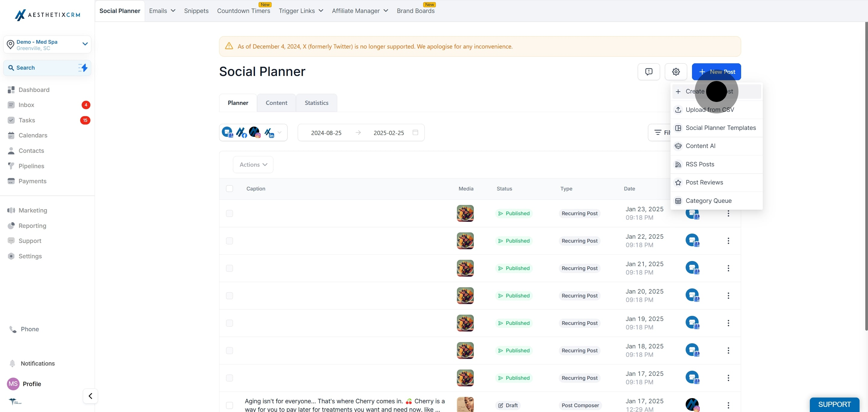The height and width of the screenshot is (412, 868).
Task: Open the Social Planner settings gear icon
Action: click(676, 72)
